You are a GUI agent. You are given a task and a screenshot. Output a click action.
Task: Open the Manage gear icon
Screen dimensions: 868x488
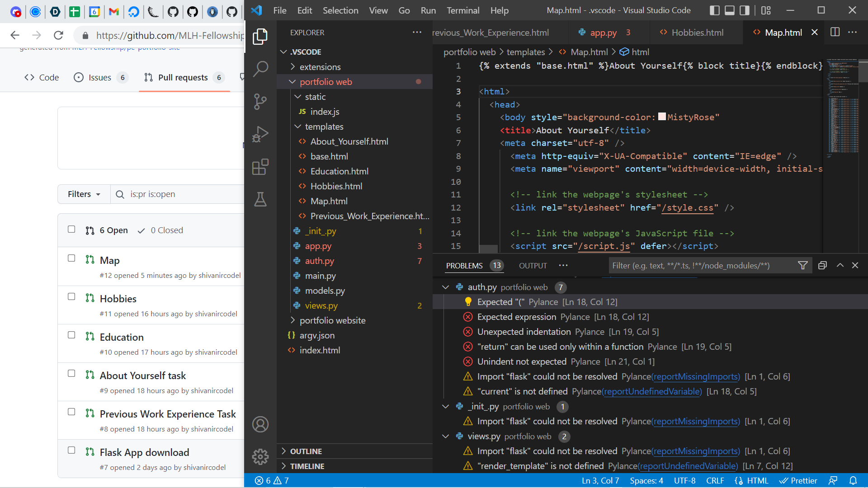260,456
